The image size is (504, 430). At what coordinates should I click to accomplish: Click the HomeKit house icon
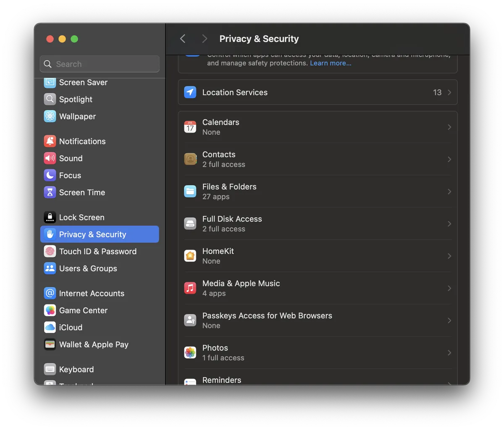click(190, 256)
